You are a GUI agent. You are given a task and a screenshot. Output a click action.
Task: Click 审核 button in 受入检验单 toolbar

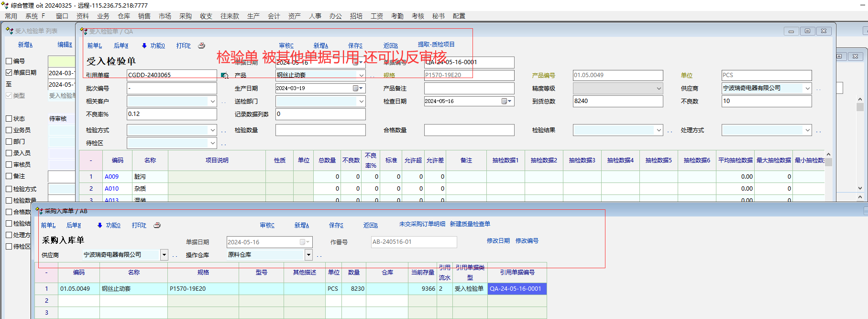(286, 46)
